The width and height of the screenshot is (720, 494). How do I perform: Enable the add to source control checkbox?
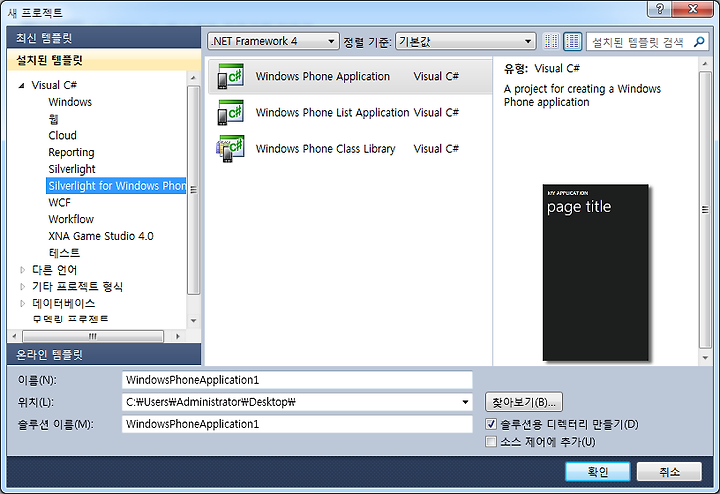pos(491,442)
